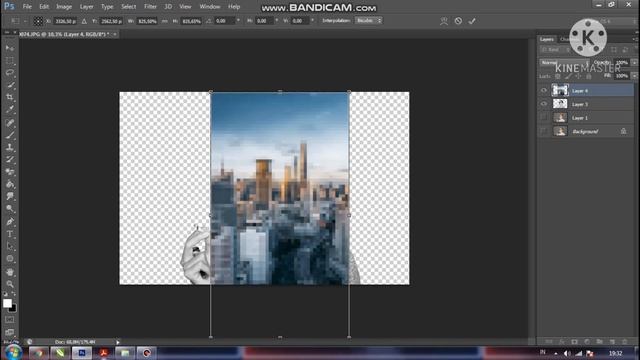Toggle Quick Mask mode
Screen dimensions: 640x360
[x=10, y=320]
